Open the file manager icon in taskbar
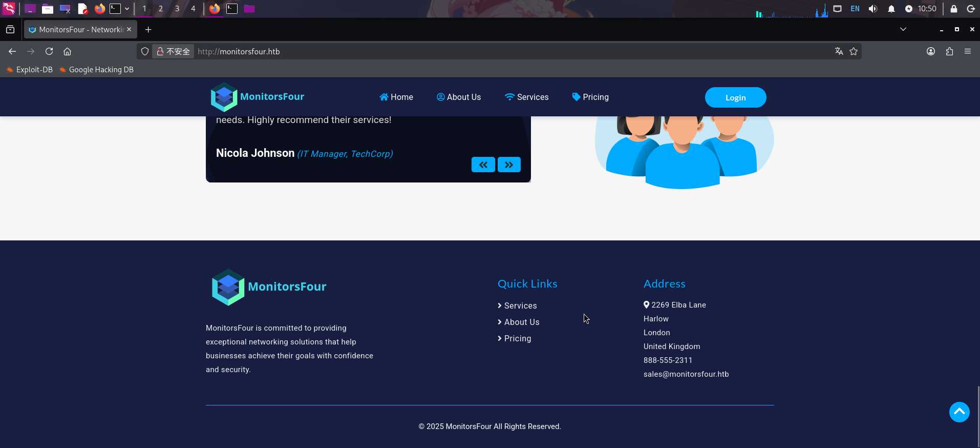Screen dimensions: 980x448 pyautogui.click(x=48, y=9)
